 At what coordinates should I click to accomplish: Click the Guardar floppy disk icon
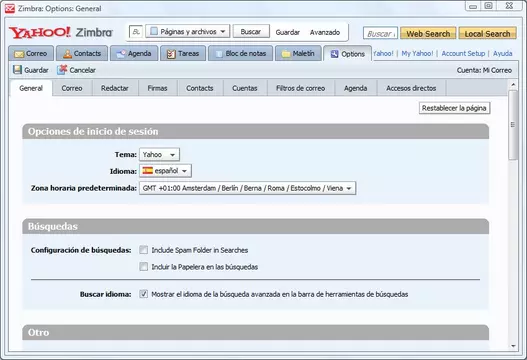pyautogui.click(x=17, y=70)
